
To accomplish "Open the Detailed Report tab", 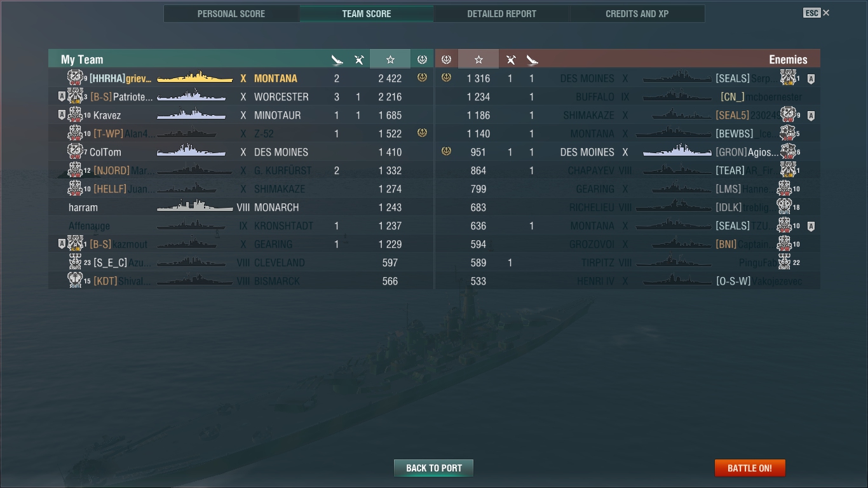I will [501, 14].
